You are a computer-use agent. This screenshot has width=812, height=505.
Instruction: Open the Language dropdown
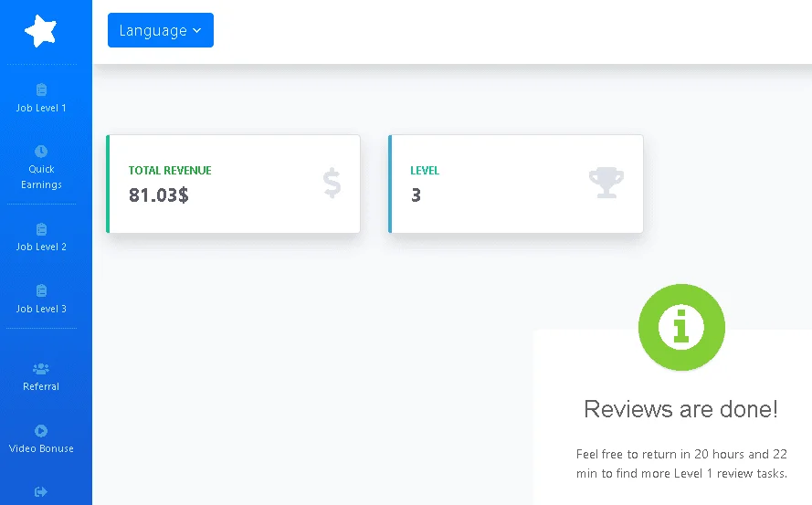(x=161, y=30)
